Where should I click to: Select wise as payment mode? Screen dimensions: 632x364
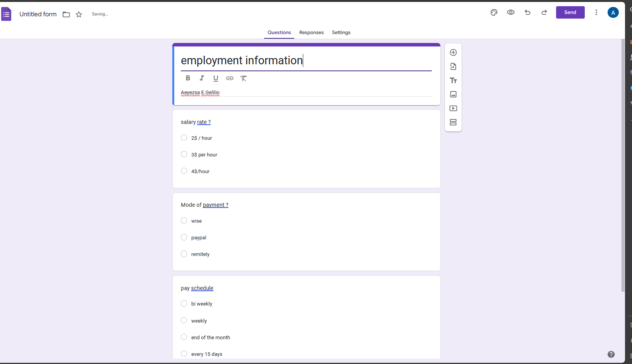(x=184, y=220)
